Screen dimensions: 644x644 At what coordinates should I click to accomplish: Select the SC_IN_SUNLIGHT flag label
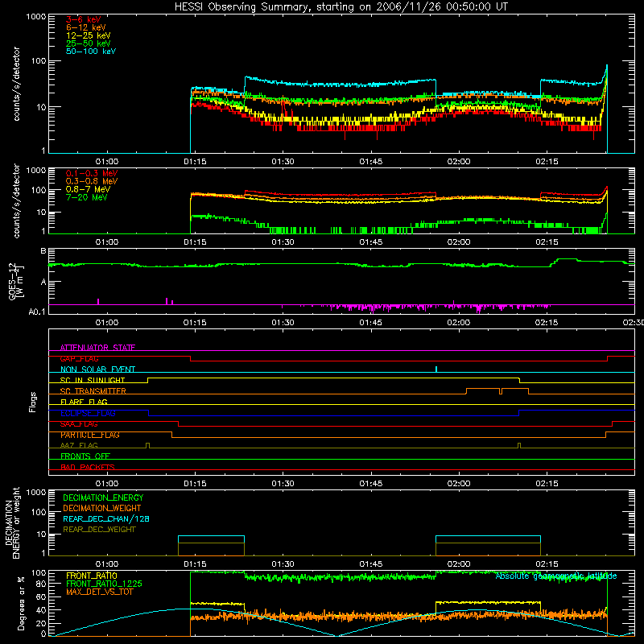tap(93, 380)
